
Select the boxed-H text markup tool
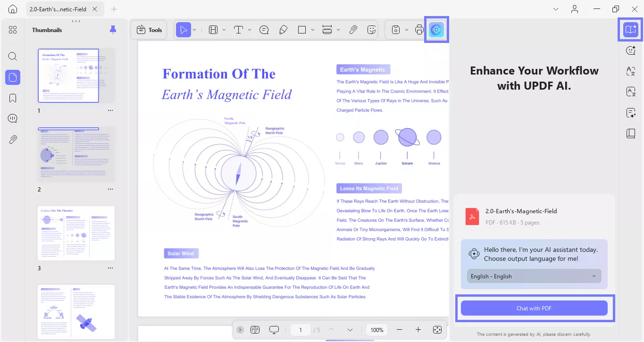pyautogui.click(x=213, y=30)
